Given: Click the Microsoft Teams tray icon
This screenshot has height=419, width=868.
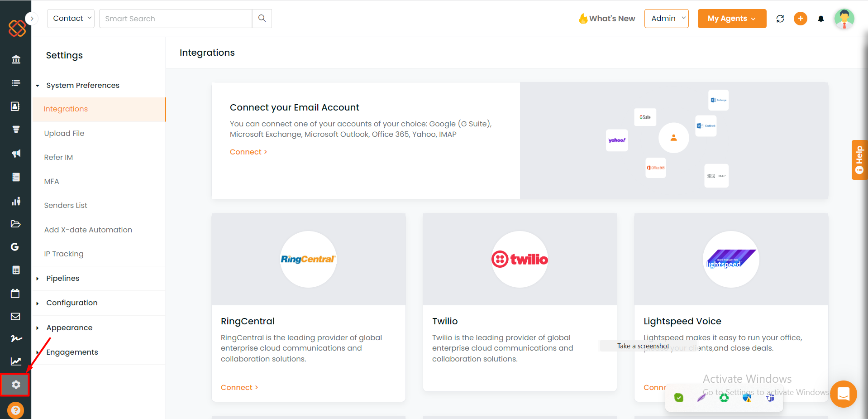Looking at the screenshot, I should 770,398.
